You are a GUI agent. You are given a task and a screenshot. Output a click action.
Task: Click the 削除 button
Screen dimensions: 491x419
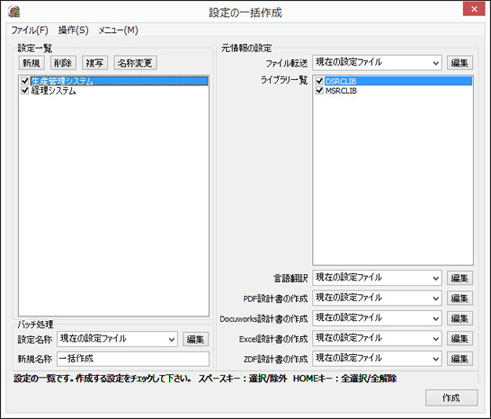pyautogui.click(x=63, y=63)
